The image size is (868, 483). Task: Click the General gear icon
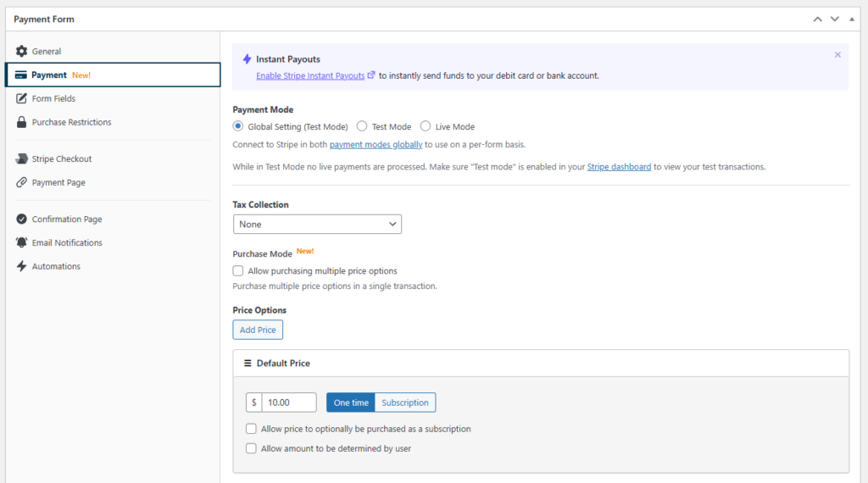coord(21,51)
